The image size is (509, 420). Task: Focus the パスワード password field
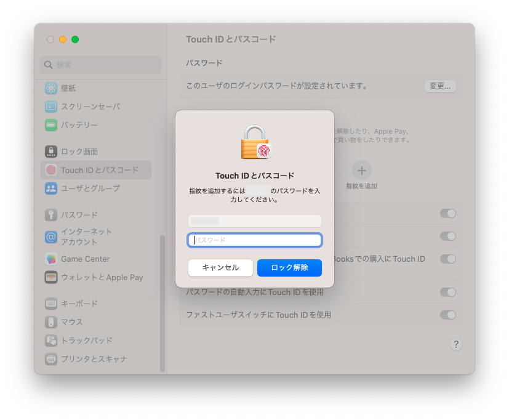tap(255, 240)
